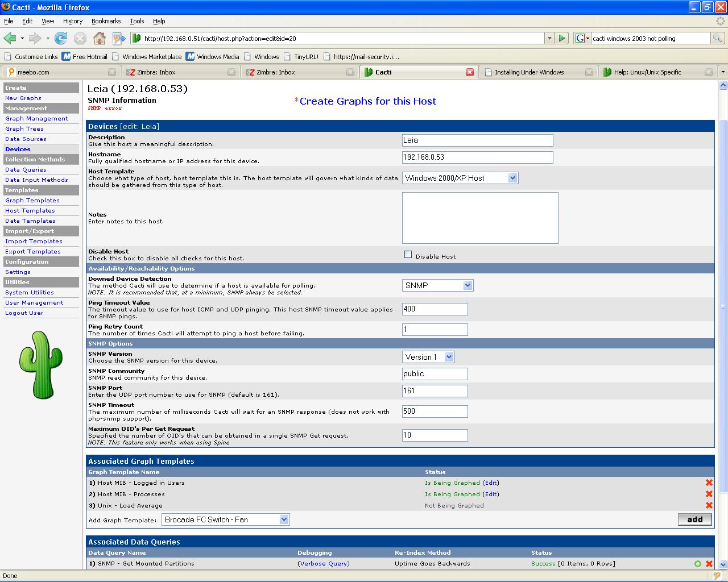The width and height of the screenshot is (728, 582).
Task: Reload the SNMP Get Mounted Partitions data query
Action: pyautogui.click(x=698, y=564)
